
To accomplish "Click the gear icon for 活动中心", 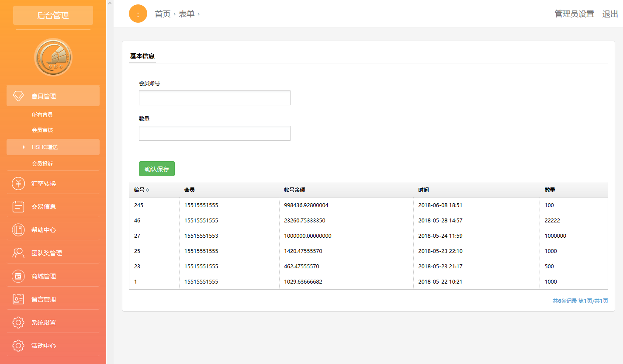I will tap(18, 346).
